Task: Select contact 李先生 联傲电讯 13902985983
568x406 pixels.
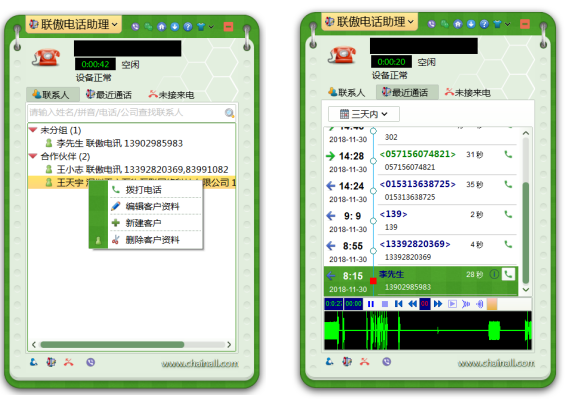Action: (x=132, y=143)
